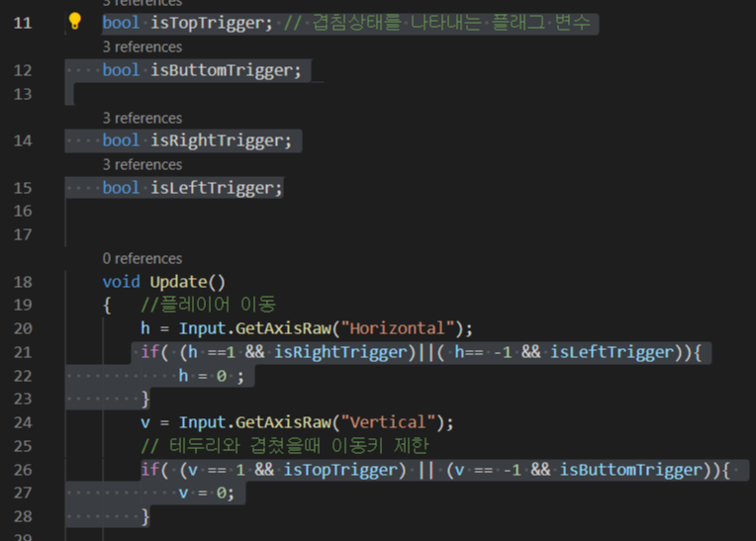756x541 pixels.
Task: Open the 3 references link above isLeftTrigger
Action: pos(142,165)
